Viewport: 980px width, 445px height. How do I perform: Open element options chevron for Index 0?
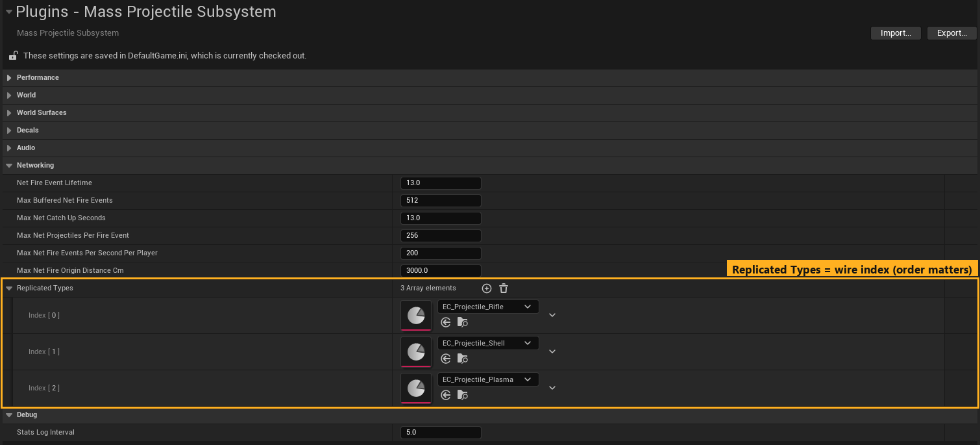pos(552,315)
